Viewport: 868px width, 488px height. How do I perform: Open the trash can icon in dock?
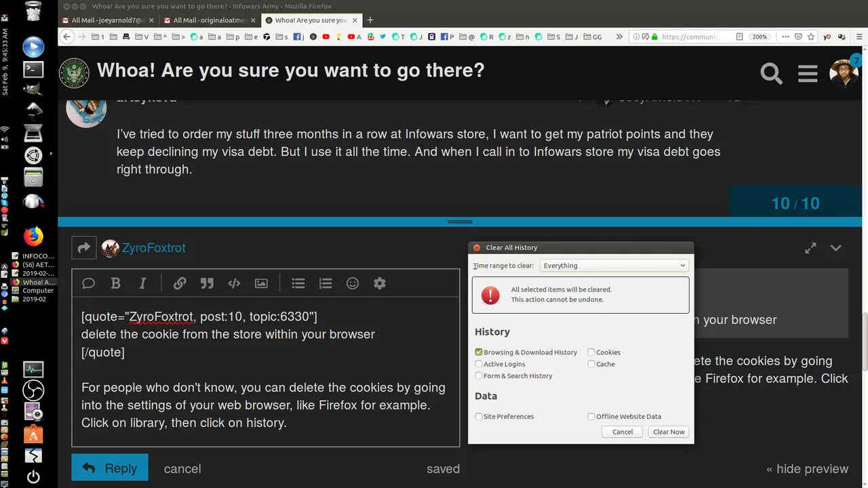33,12
